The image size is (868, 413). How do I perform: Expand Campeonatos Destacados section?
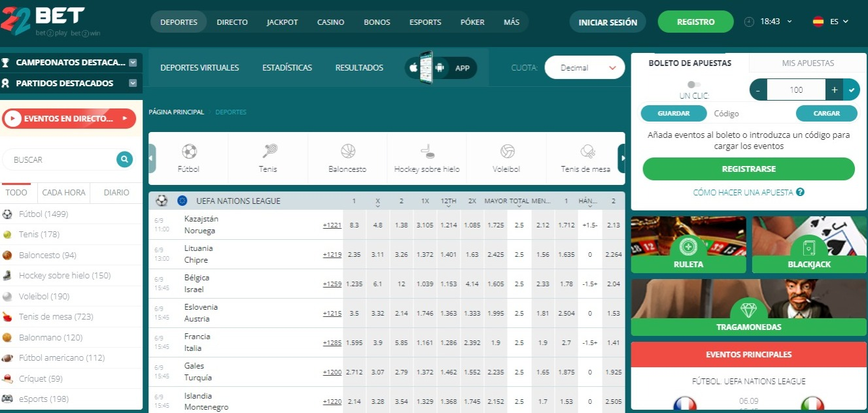(133, 63)
